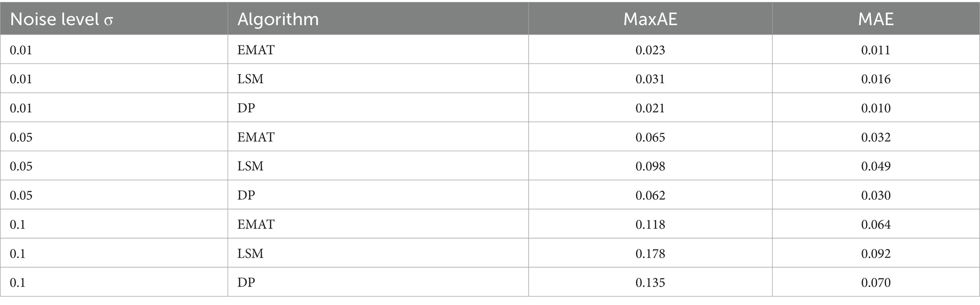Select the cell showing 0.178

(650, 253)
